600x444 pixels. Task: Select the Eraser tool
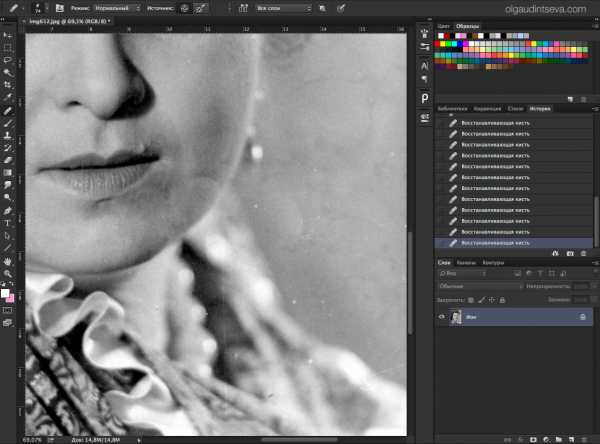7,160
